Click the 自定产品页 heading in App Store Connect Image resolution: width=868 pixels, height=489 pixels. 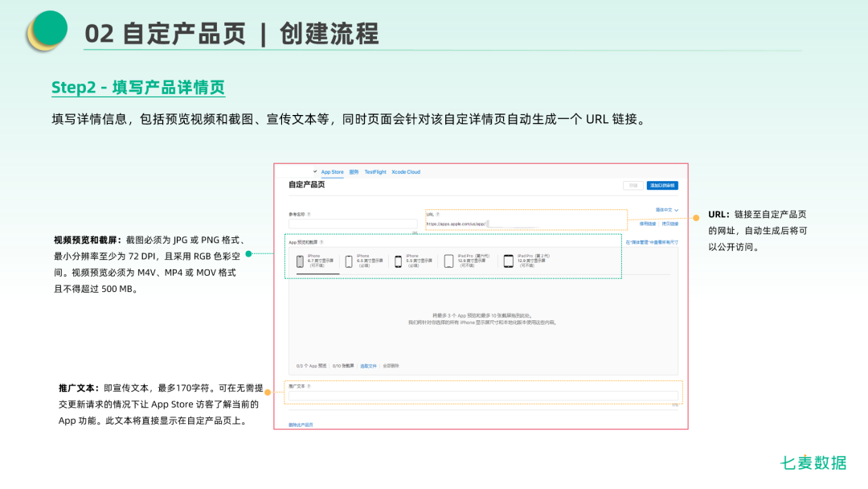click(307, 184)
